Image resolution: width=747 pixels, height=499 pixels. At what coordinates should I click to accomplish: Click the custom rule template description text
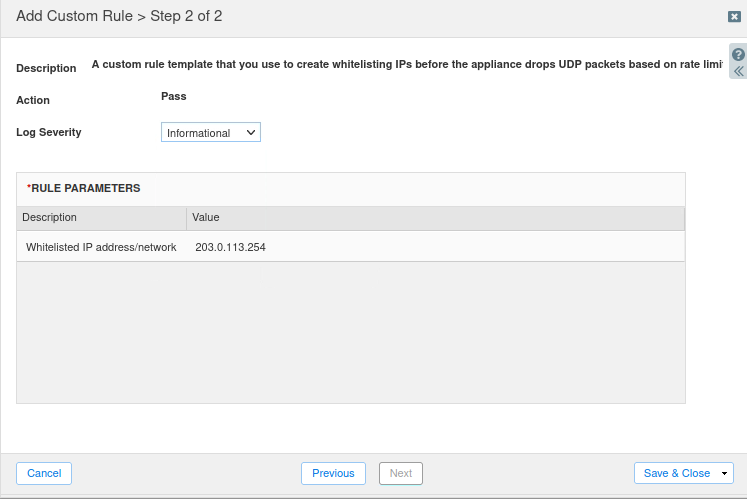point(405,65)
